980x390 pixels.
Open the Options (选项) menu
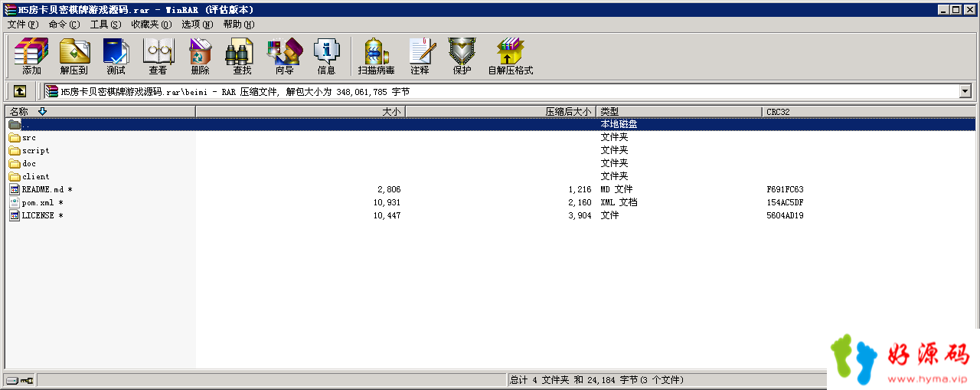198,25
